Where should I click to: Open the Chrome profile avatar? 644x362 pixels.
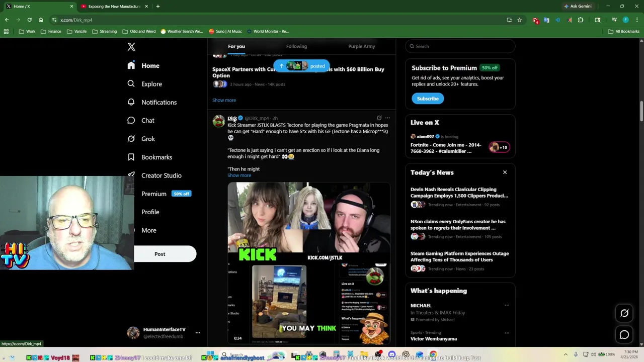[x=625, y=20]
